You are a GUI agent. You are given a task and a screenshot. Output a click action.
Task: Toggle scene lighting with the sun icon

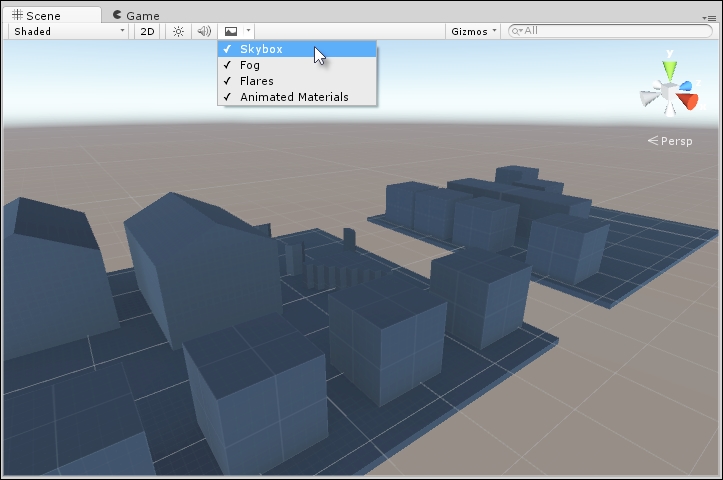point(178,31)
